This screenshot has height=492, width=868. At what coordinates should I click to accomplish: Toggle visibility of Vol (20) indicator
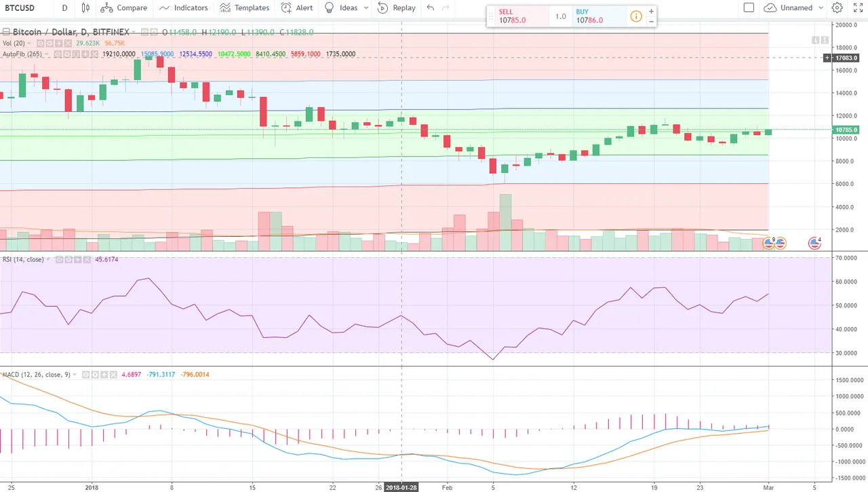pyautogui.click(x=40, y=43)
